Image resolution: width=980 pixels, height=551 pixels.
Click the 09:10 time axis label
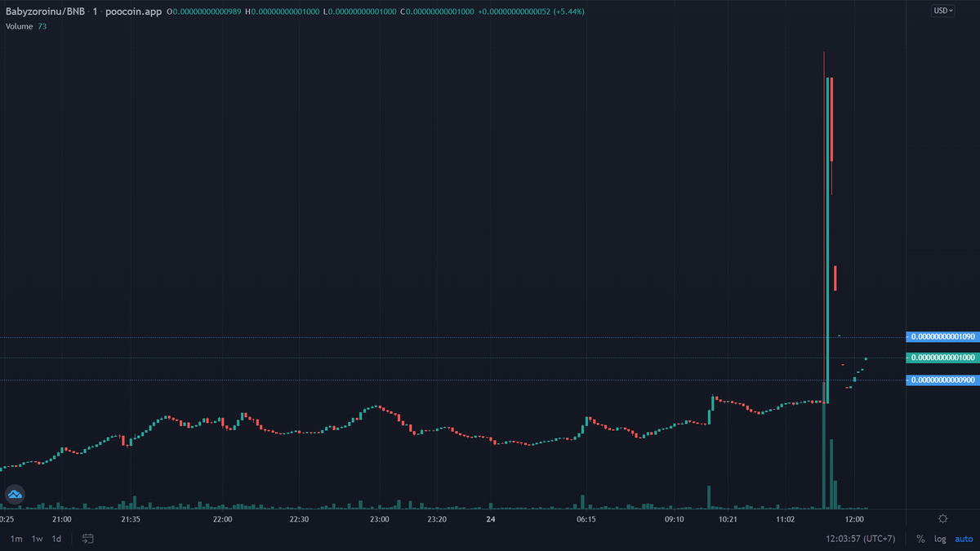point(674,518)
